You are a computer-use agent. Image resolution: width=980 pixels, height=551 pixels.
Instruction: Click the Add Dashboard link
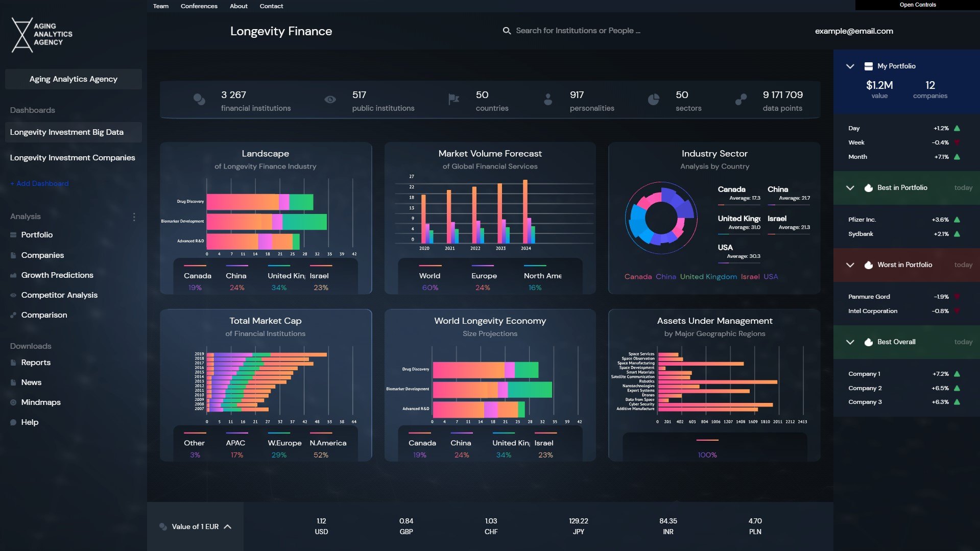pos(39,184)
